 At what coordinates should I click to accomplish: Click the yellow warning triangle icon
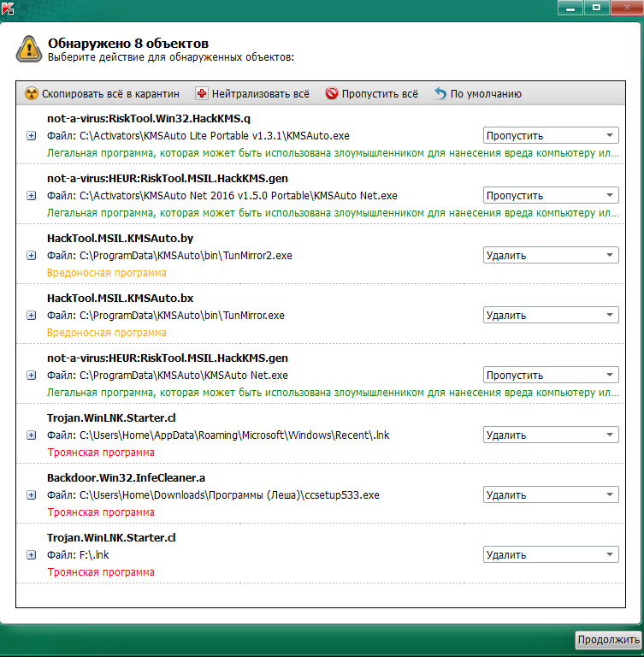coord(29,50)
